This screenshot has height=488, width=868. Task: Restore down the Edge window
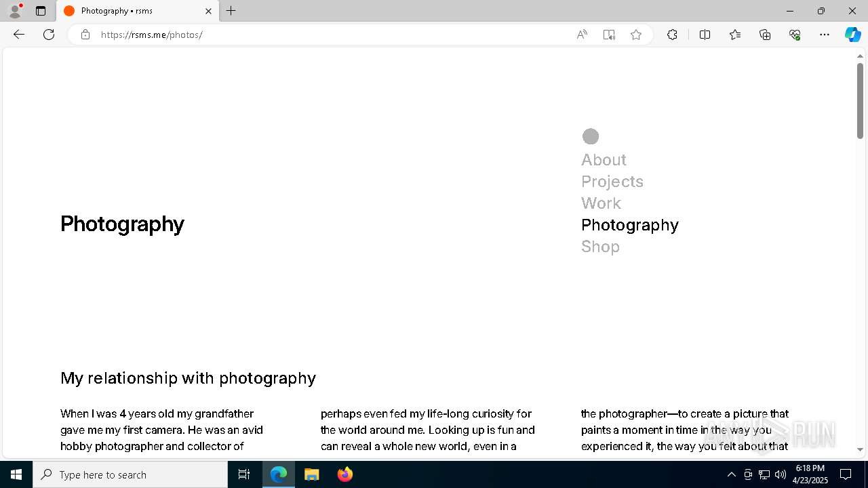pyautogui.click(x=821, y=11)
